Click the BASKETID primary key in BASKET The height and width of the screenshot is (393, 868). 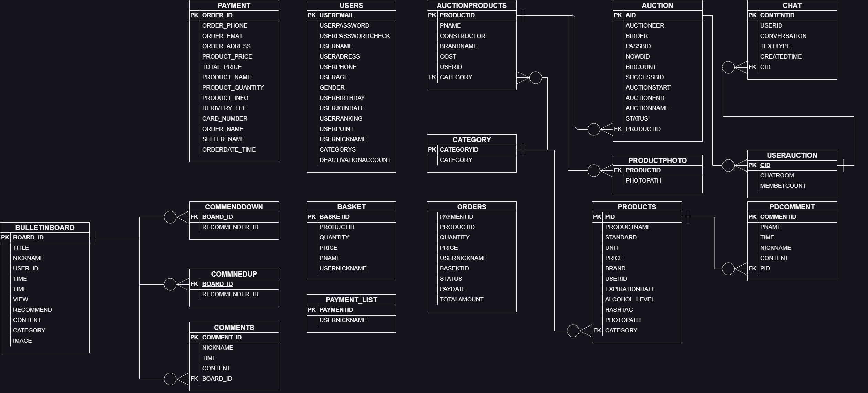[x=334, y=217]
